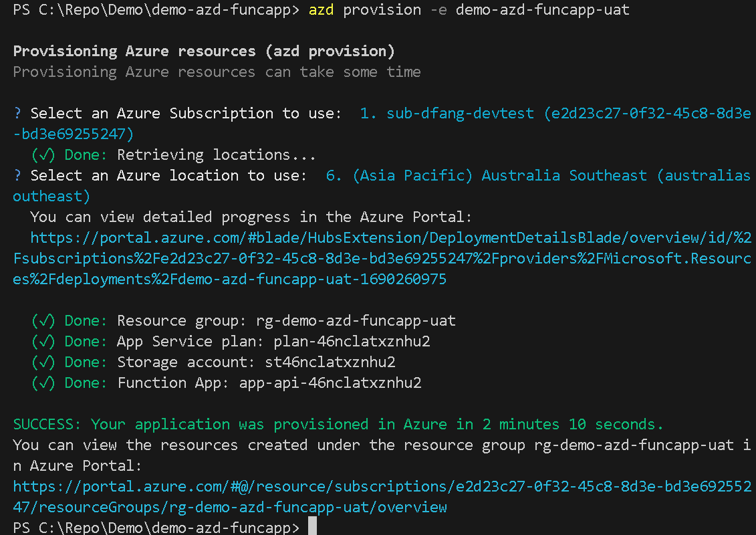Screen dimensions: 756x535
Task: Click 'Storage account: st46nclatxznhu2' line
Action: pos(256,362)
